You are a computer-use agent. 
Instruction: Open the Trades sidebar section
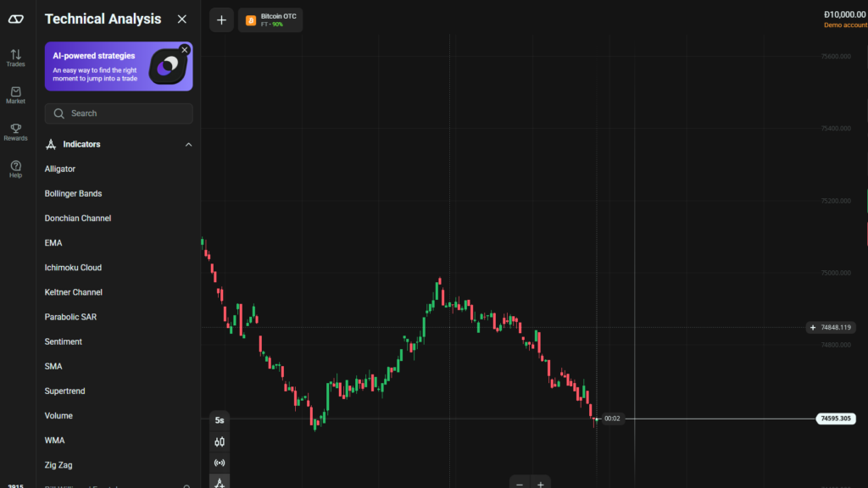[15, 58]
